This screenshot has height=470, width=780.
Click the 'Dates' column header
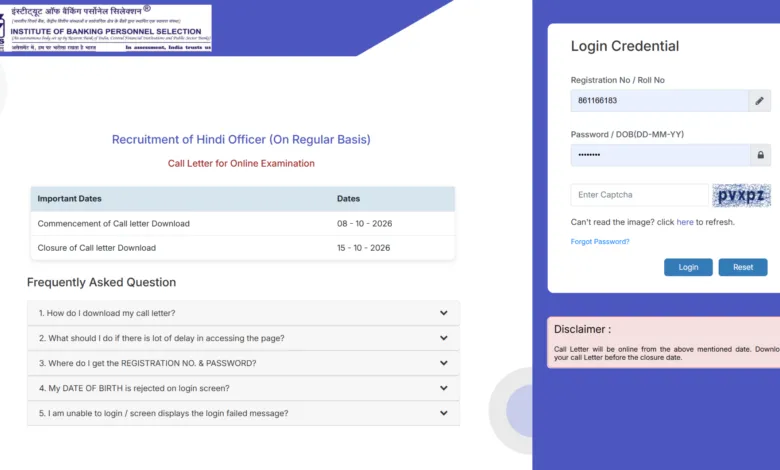click(x=348, y=198)
